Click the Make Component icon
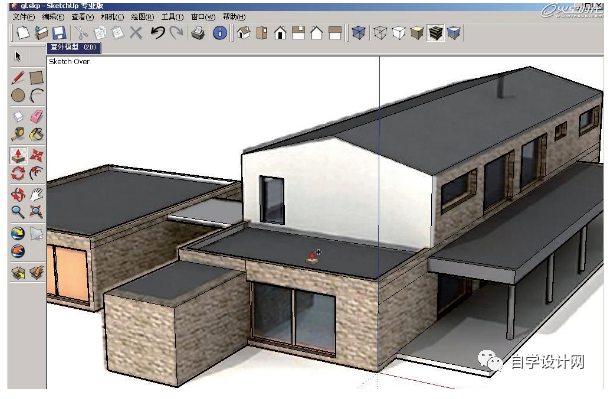This screenshot has height=399, width=613. (18, 116)
